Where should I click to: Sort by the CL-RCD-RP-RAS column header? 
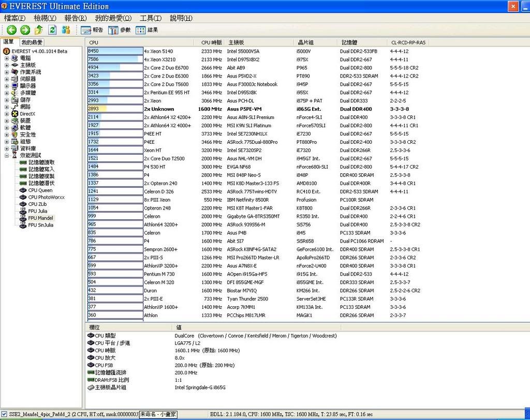pos(408,42)
